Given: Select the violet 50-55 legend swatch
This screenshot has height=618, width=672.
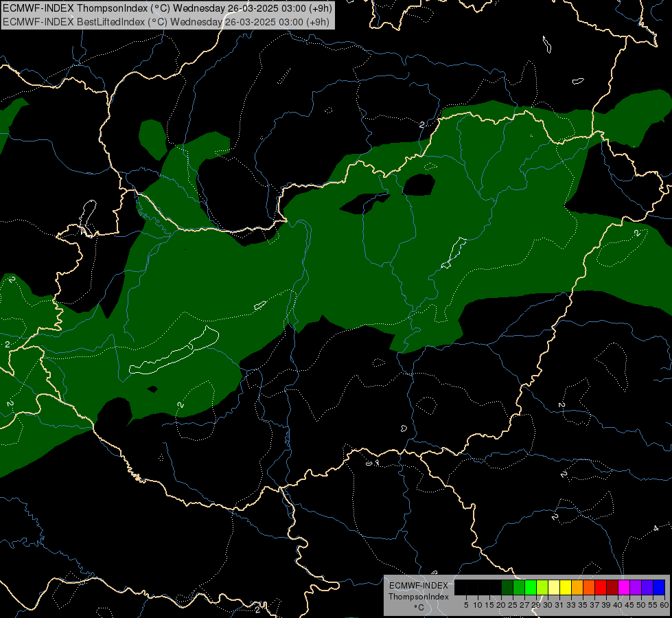Looking at the screenshot, I should click(x=647, y=587).
